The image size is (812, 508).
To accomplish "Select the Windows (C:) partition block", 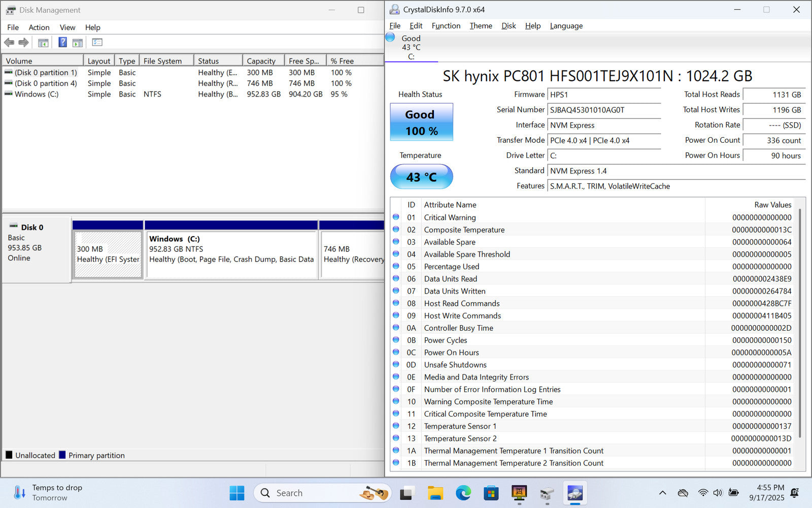I will (x=231, y=254).
